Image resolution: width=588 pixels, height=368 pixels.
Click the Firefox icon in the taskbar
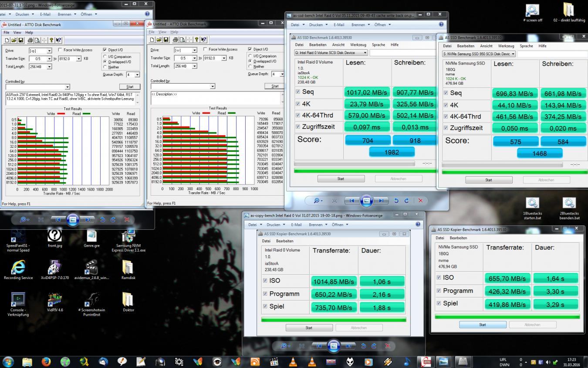click(46, 361)
